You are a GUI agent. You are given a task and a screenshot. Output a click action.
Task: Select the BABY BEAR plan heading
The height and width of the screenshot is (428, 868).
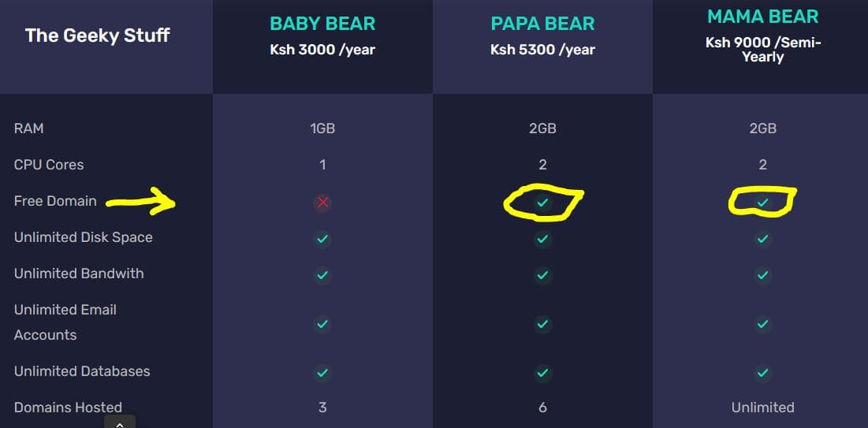[322, 24]
